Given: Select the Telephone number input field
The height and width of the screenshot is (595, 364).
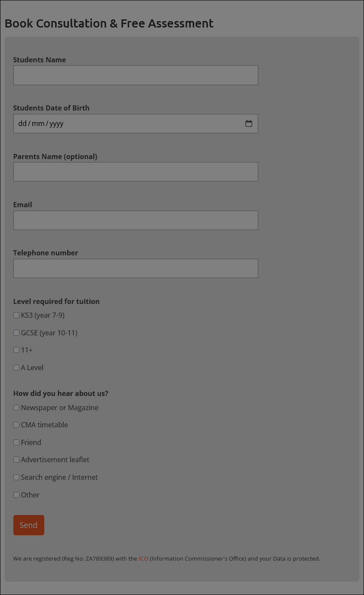Looking at the screenshot, I should (x=135, y=268).
